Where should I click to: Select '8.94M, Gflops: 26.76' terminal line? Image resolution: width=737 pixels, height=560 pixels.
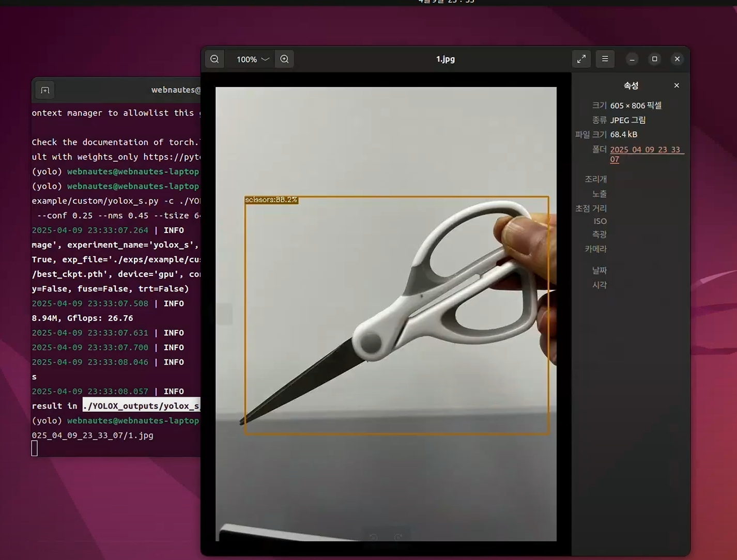[83, 318]
